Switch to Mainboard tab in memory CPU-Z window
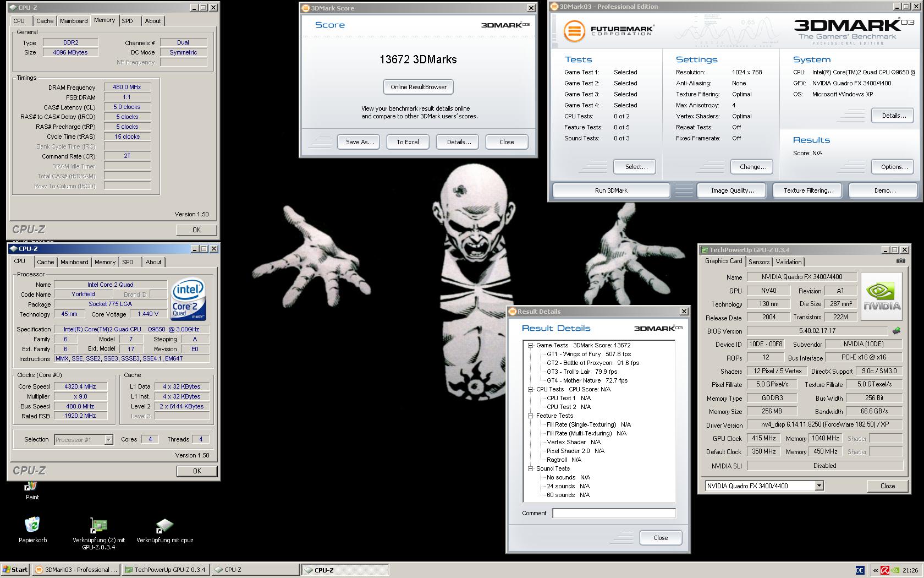The image size is (924, 578). point(74,21)
